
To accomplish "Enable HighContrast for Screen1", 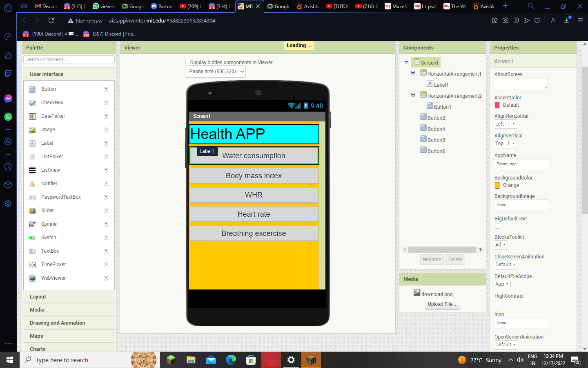I will (497, 303).
